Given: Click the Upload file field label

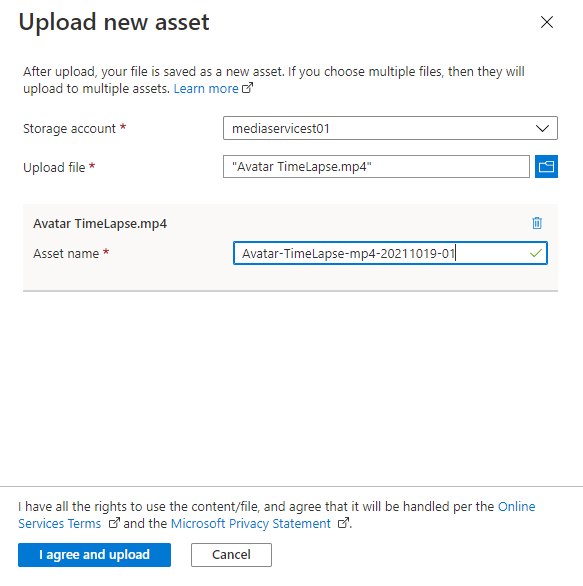Looking at the screenshot, I should point(54,167).
